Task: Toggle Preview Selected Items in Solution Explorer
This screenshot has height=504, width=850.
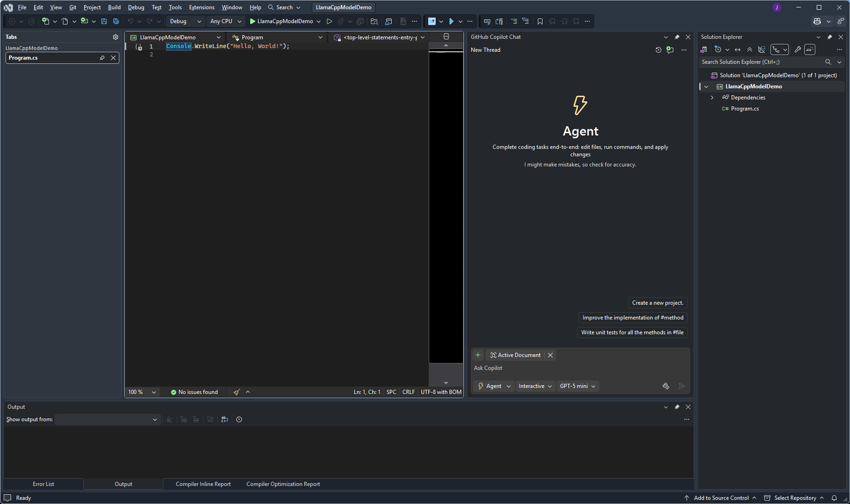Action: (810, 49)
